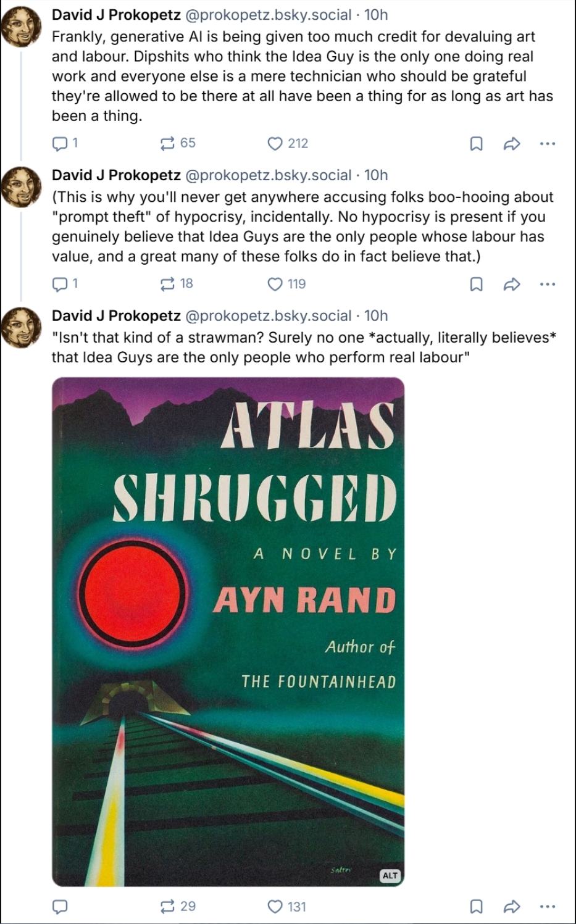Repost the first post with 65 reposts
The image size is (576, 924).
pos(178,144)
